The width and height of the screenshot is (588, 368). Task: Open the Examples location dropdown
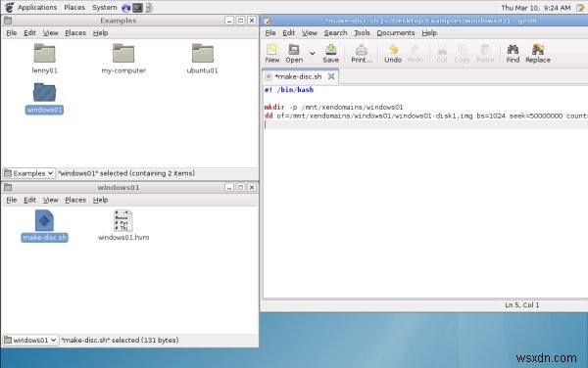(28, 173)
